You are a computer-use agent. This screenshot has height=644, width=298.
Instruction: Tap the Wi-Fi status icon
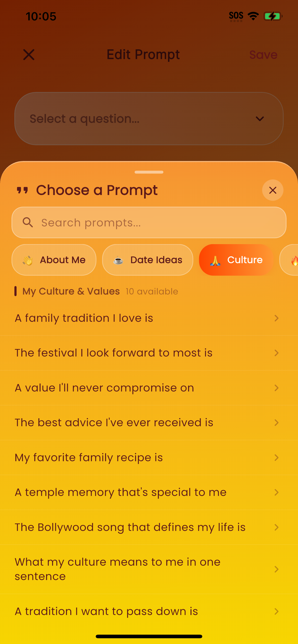[253, 16]
